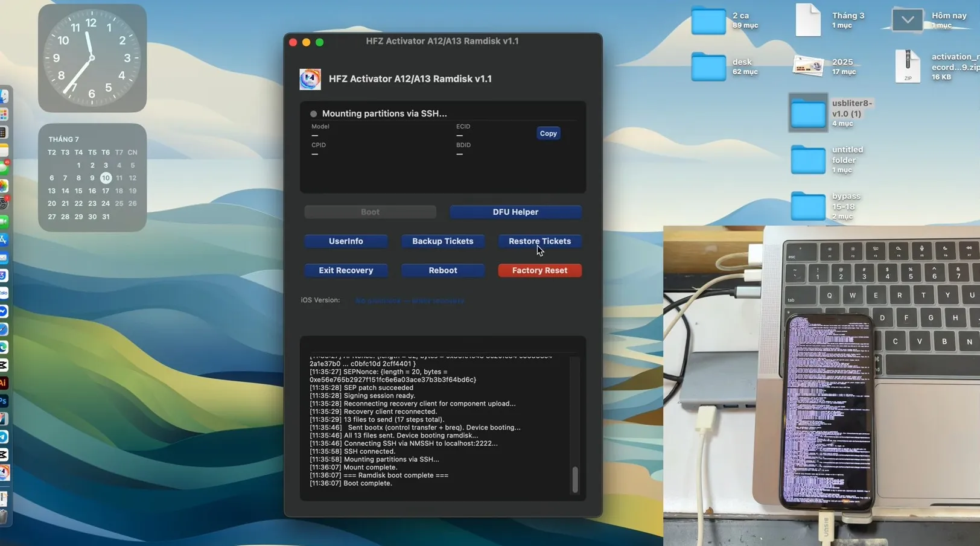Expand the 'Hôm nay' stack chevron

[x=907, y=20]
